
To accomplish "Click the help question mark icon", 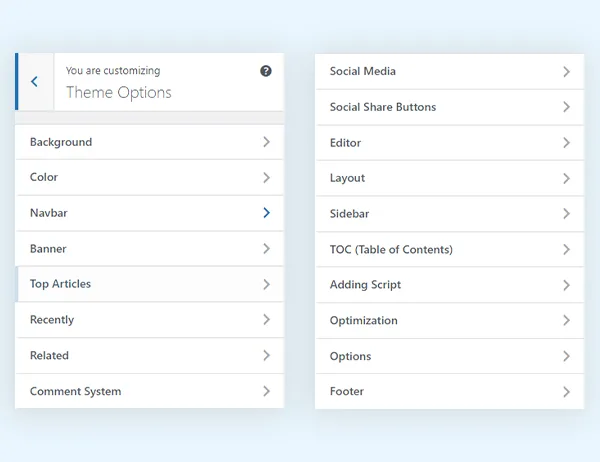I will coord(266,71).
